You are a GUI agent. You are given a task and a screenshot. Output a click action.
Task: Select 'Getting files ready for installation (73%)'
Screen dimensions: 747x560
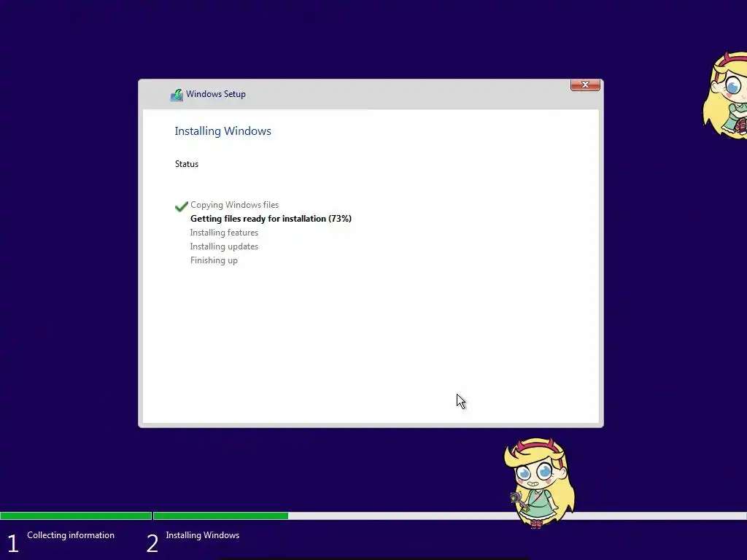(271, 219)
